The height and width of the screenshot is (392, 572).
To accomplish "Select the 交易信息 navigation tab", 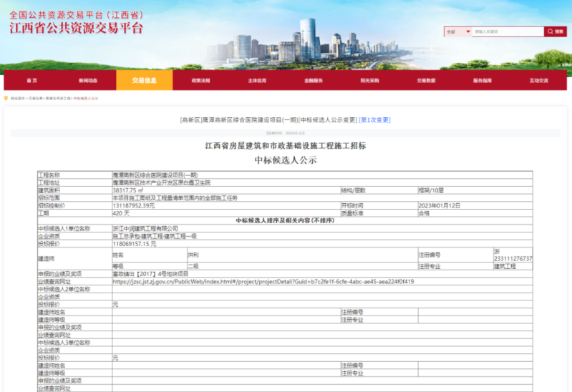I will 144,81.
